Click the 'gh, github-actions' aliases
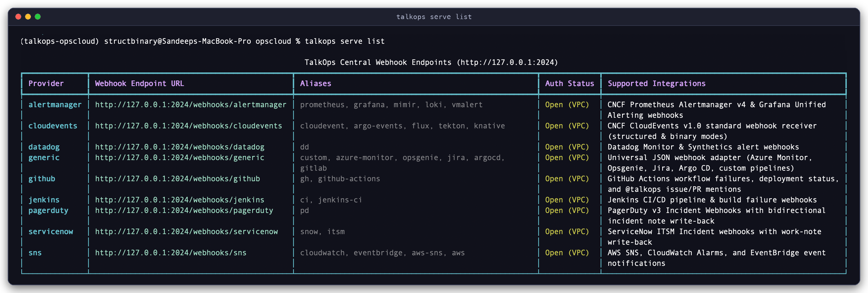Screen dimensions: 868x293 click(x=340, y=179)
